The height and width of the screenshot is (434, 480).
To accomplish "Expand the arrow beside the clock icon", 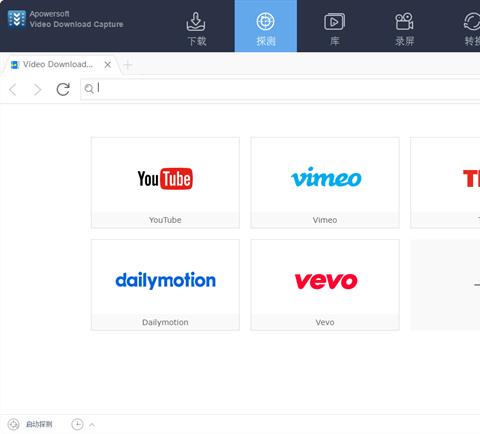I will click(92, 425).
